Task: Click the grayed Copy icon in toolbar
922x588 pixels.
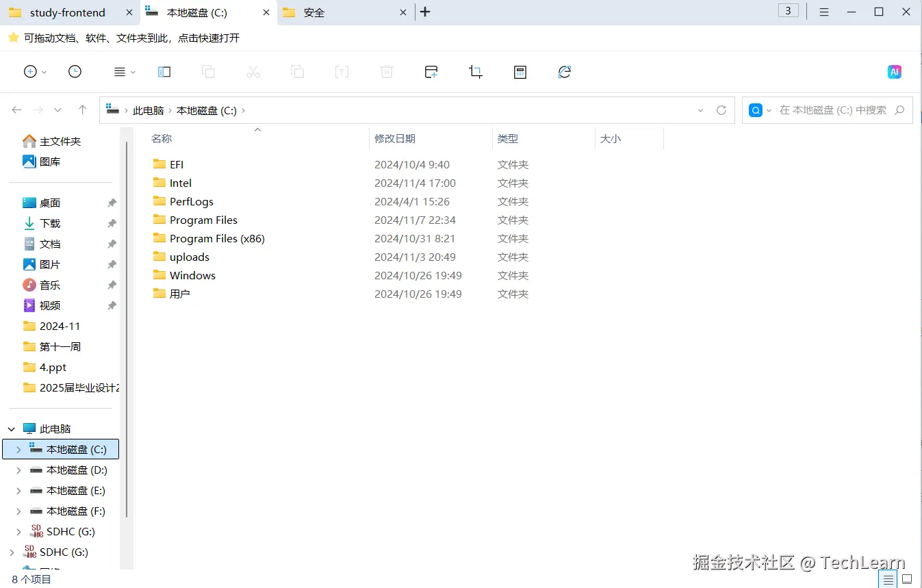Action: (208, 72)
